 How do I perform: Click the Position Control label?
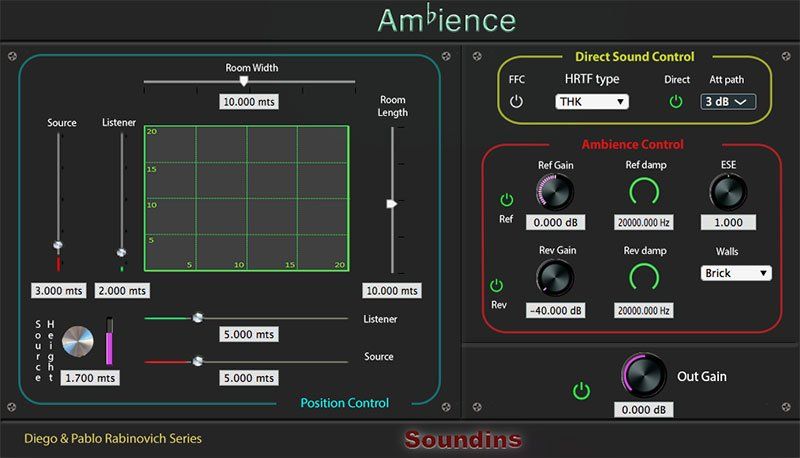click(x=344, y=403)
